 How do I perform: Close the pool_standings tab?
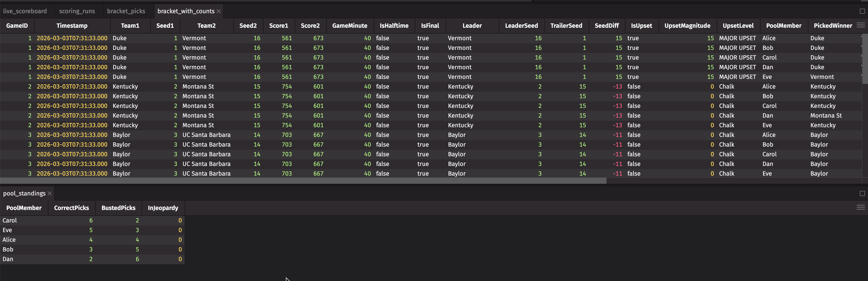49,193
